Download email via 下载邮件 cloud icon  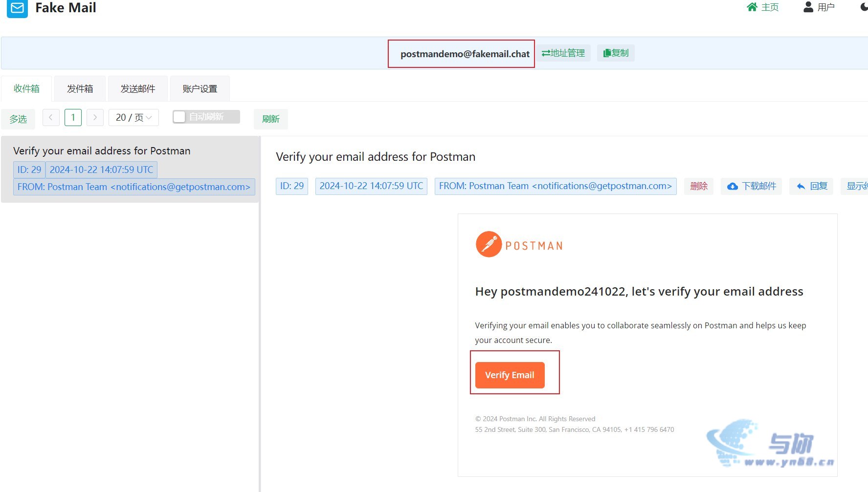(x=733, y=186)
